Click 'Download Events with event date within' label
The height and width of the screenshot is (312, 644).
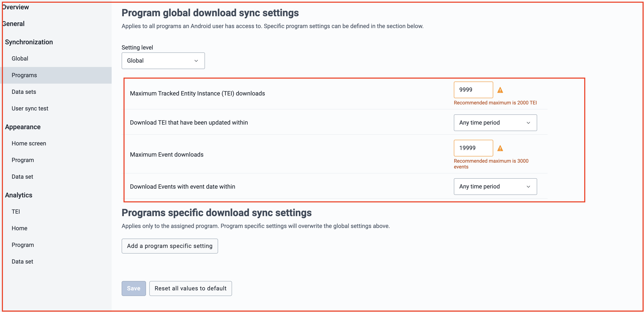pyautogui.click(x=182, y=186)
